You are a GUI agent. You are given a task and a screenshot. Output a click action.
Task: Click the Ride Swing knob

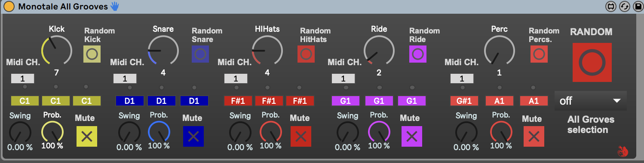point(348,132)
